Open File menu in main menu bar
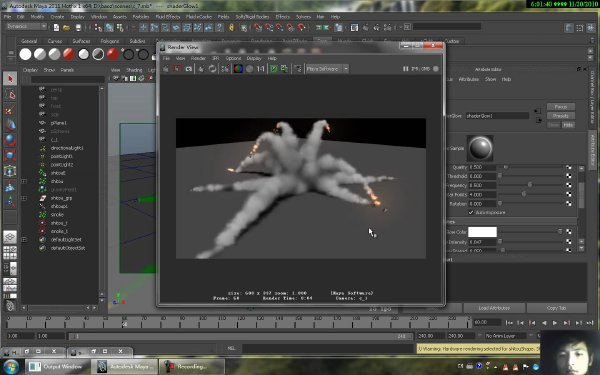600x375 pixels. 7,17
